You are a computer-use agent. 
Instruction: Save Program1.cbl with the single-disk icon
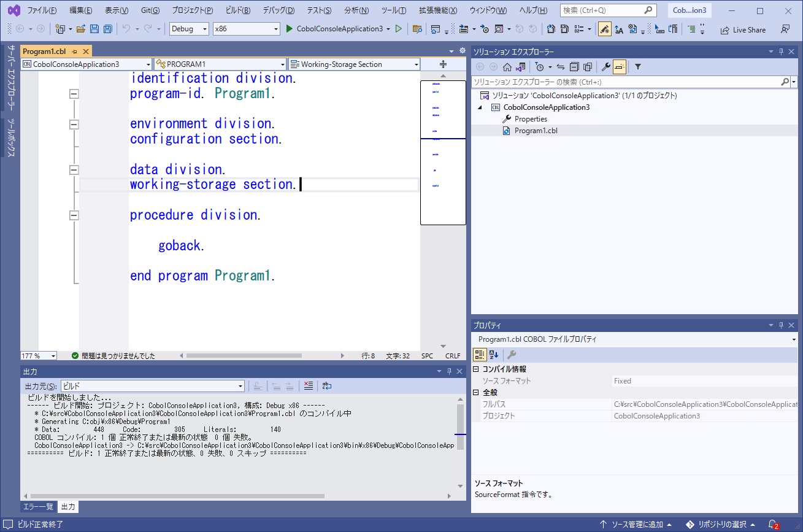click(x=94, y=29)
